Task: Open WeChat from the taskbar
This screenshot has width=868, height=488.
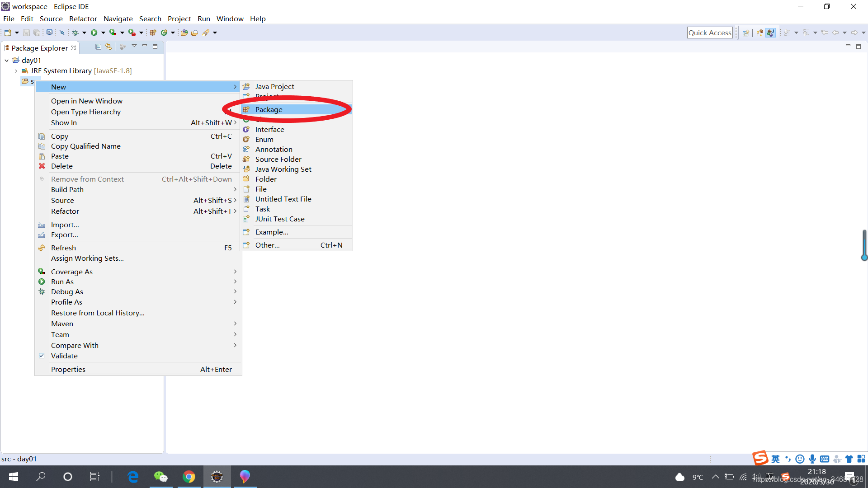Action: [161, 477]
